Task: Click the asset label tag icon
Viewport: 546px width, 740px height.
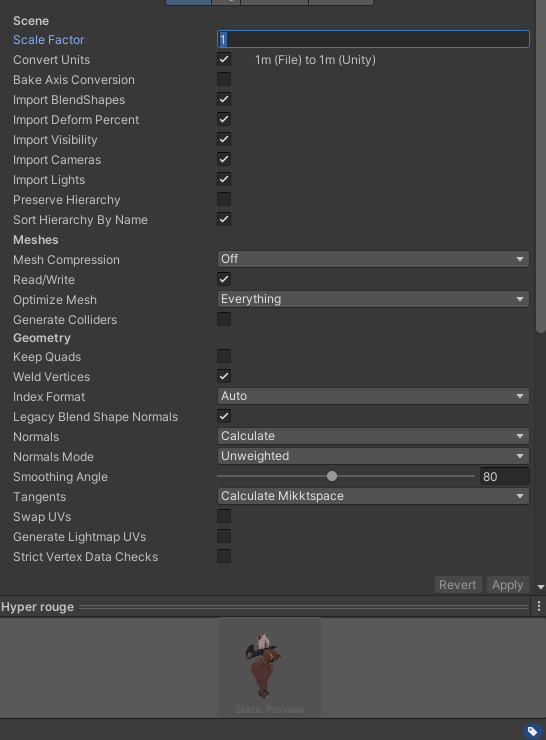Action: [x=532, y=731]
